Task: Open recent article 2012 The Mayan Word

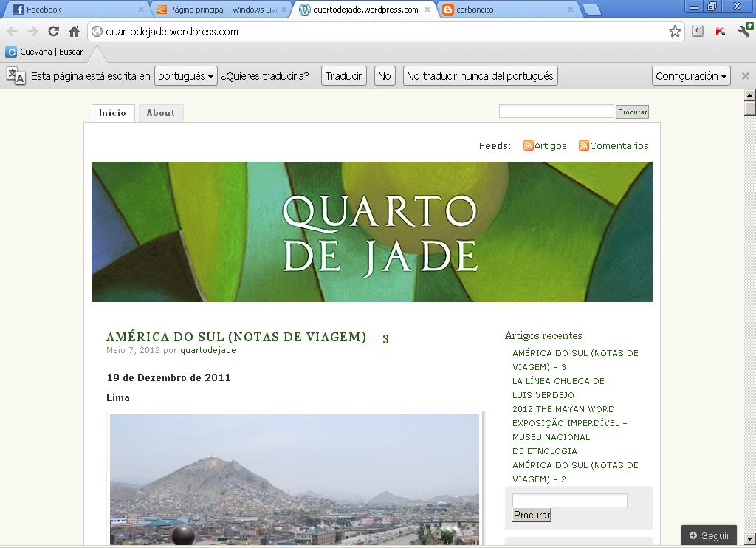Action: pos(563,409)
